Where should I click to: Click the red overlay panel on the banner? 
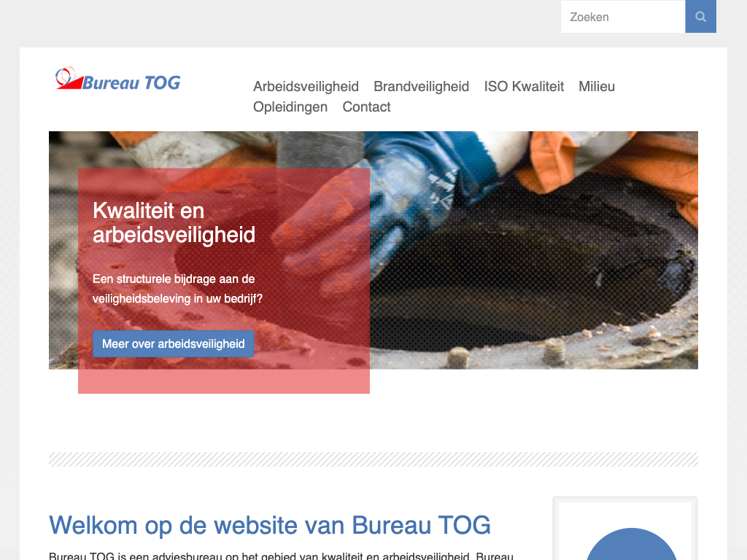click(224, 281)
